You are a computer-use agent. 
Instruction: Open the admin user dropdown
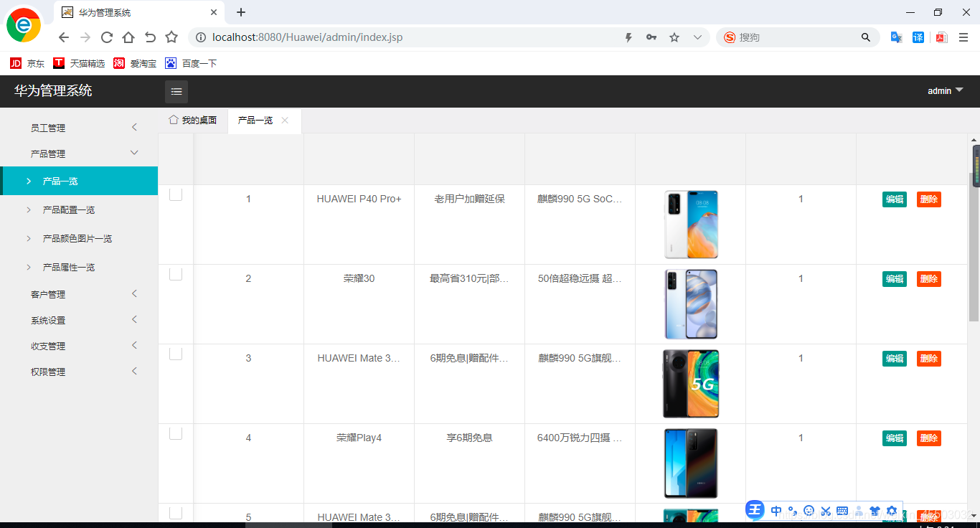945,91
